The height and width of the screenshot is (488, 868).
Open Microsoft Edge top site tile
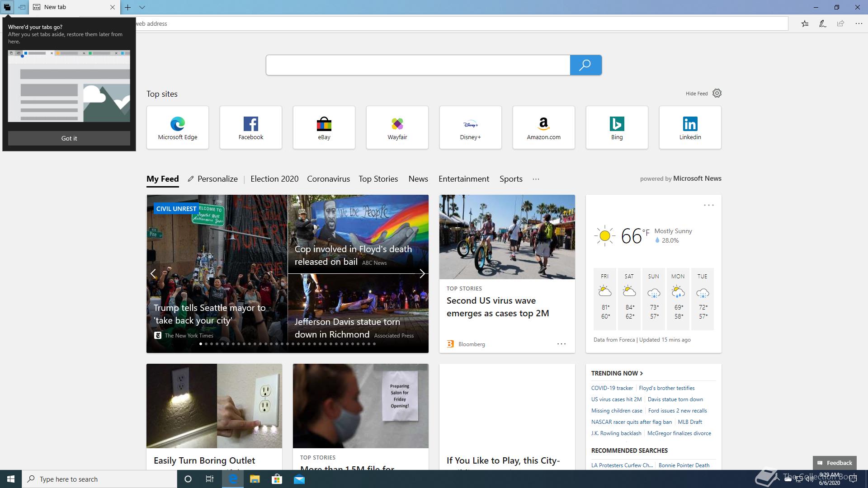[x=178, y=127]
